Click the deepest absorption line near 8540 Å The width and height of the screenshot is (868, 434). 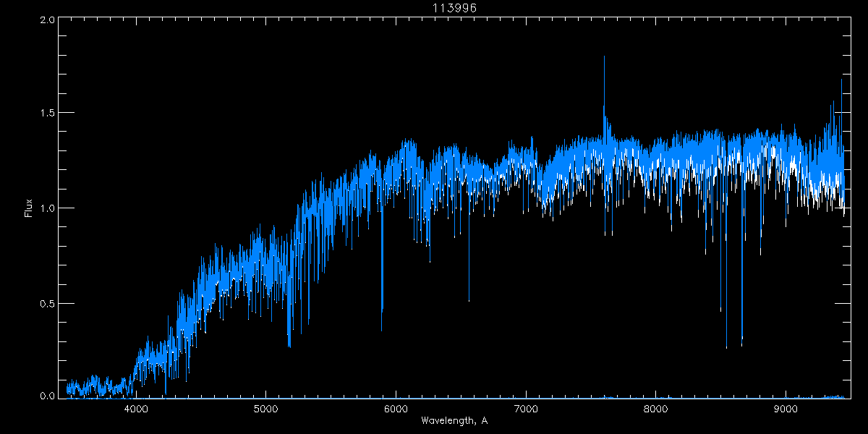click(726, 346)
